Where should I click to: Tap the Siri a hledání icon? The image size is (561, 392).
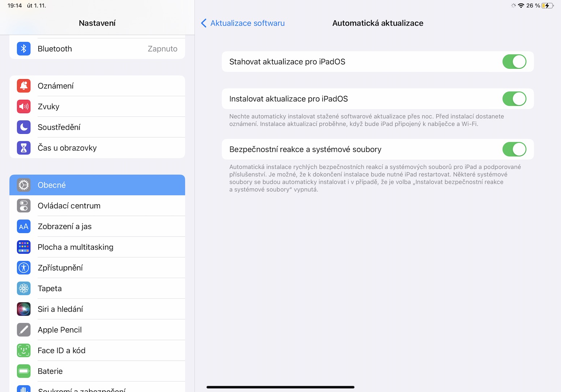(x=23, y=309)
